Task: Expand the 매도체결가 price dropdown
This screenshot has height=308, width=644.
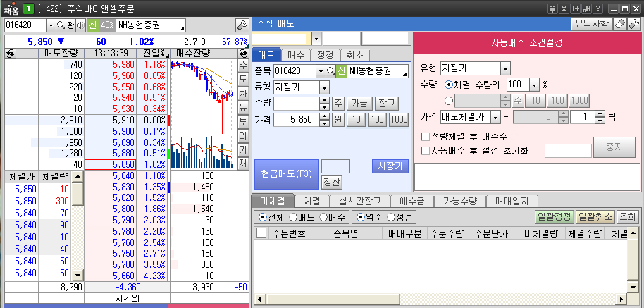Action: coord(495,117)
